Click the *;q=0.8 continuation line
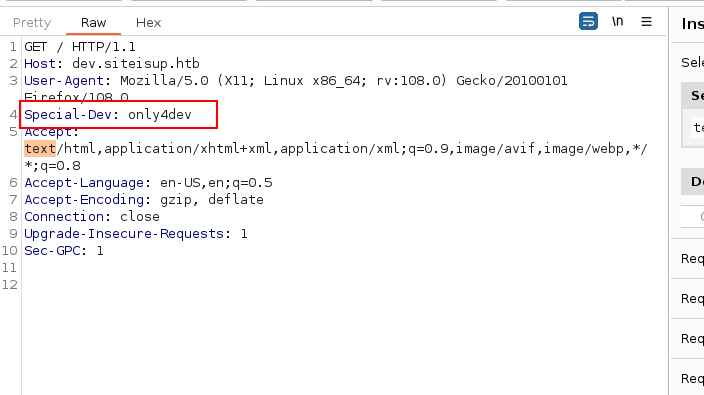This screenshot has width=704, height=395. [53, 166]
